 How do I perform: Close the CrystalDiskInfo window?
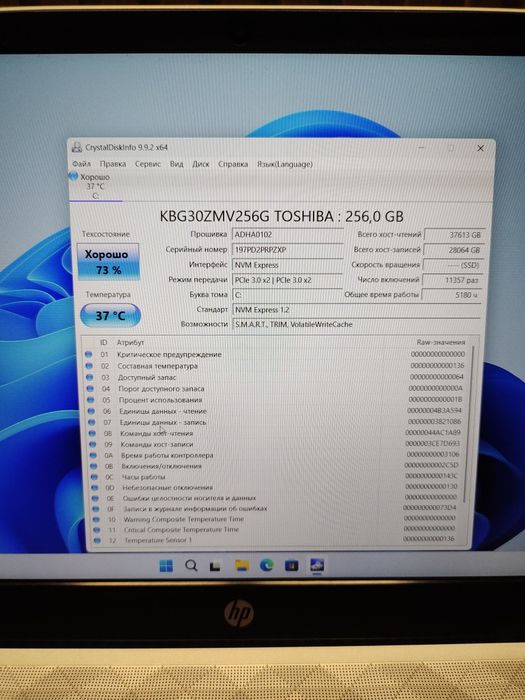tap(480, 148)
